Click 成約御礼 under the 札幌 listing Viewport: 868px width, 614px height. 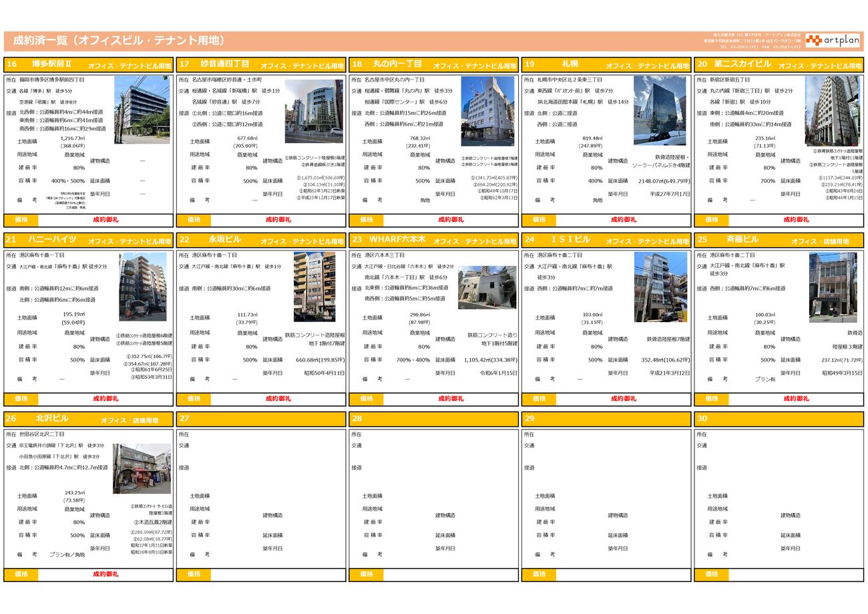(x=623, y=220)
